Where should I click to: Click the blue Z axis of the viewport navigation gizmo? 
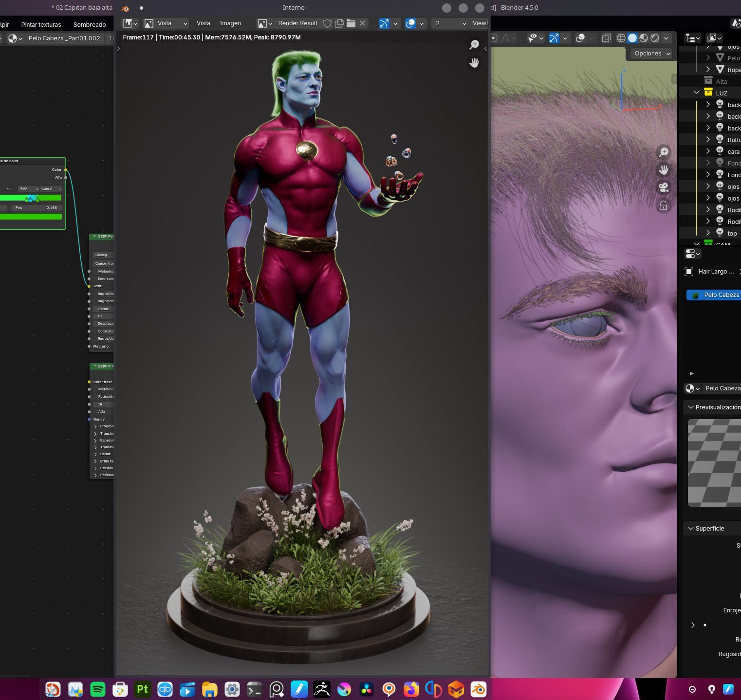point(624,71)
